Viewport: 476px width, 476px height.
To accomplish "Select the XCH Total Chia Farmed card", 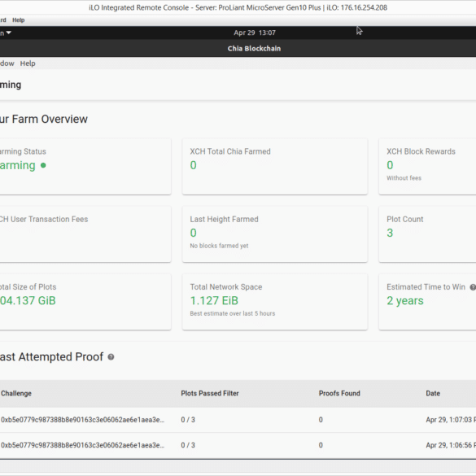I will click(275, 166).
